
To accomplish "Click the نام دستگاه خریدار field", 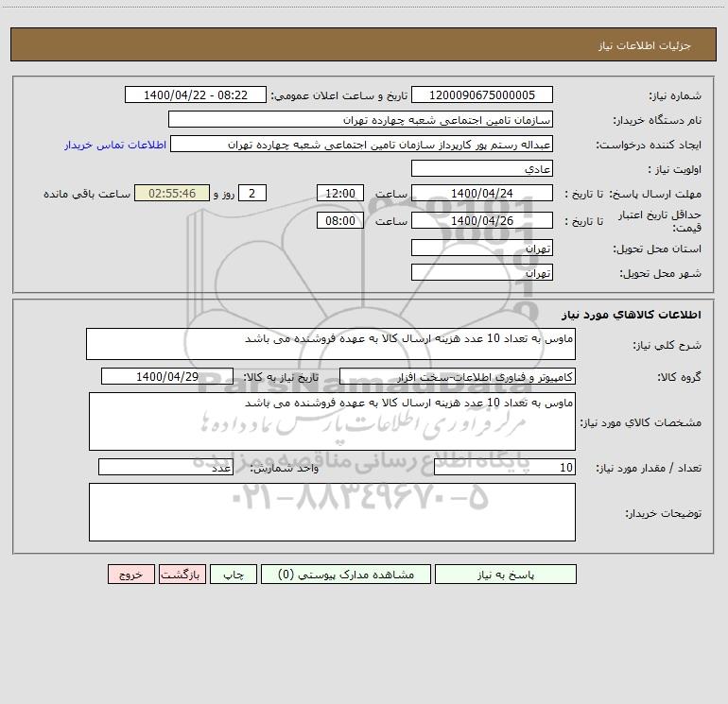I will 360,119.
